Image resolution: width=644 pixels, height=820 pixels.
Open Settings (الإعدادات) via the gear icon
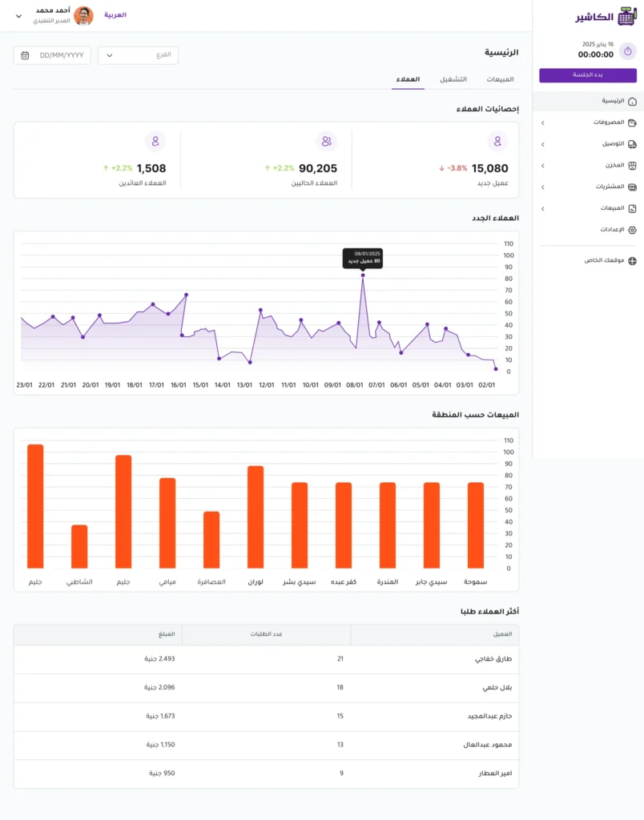click(x=632, y=230)
